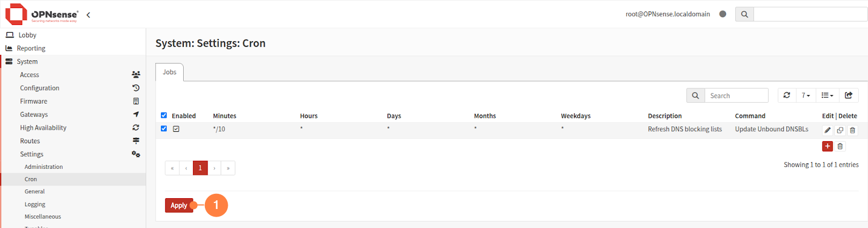
Task: Delete the Refresh DNS blocking lists job
Action: [852, 130]
